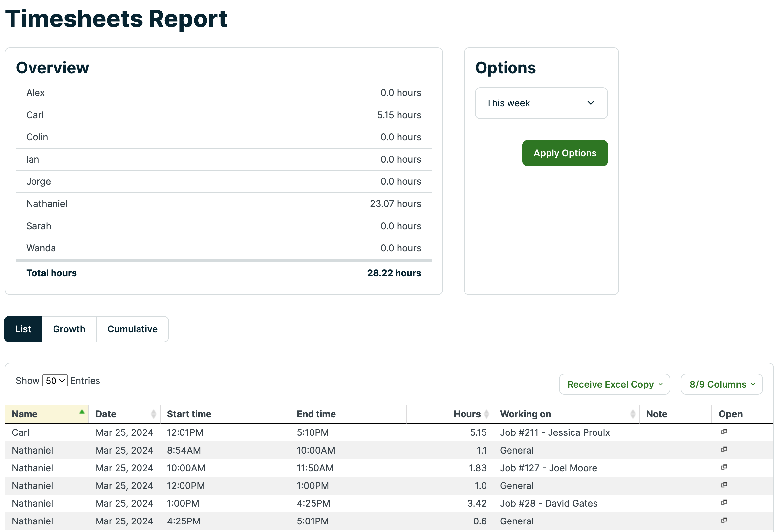Open the 8/9 Columns selector
This screenshot has width=778, height=532.
click(722, 384)
